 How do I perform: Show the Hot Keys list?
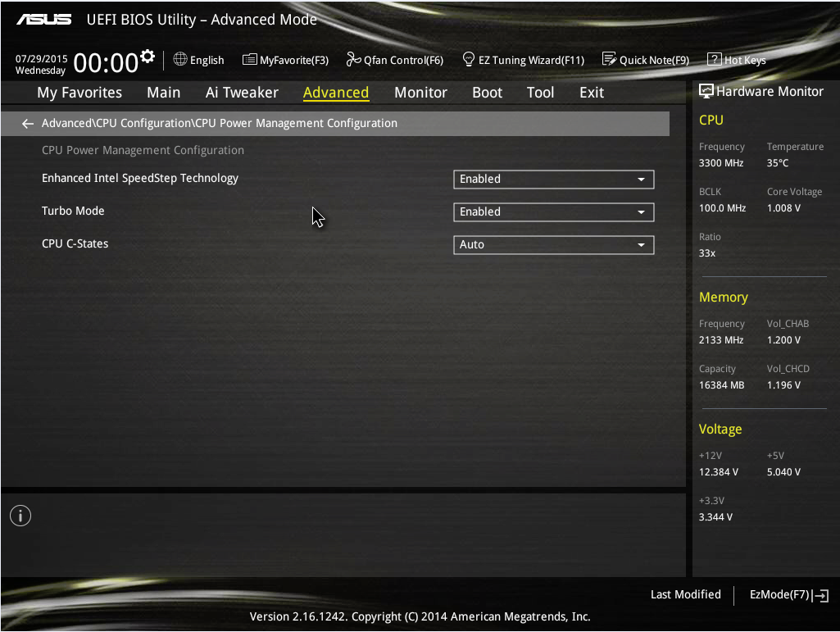point(737,60)
